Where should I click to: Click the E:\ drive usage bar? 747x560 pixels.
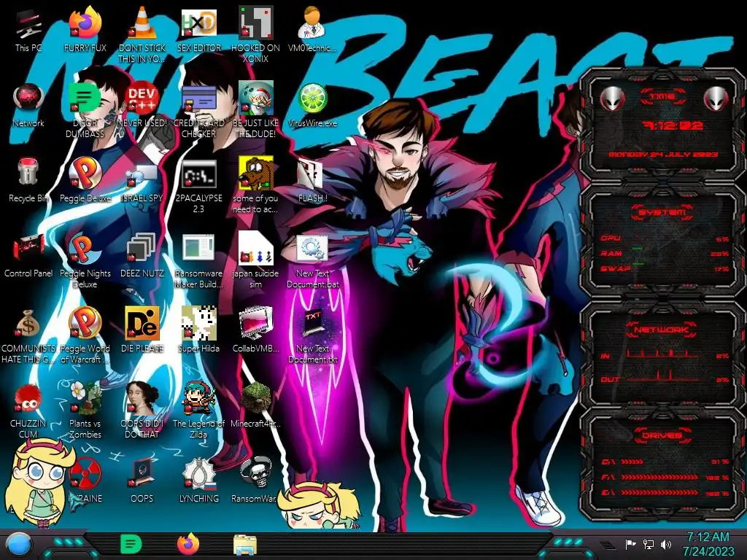tap(659, 492)
